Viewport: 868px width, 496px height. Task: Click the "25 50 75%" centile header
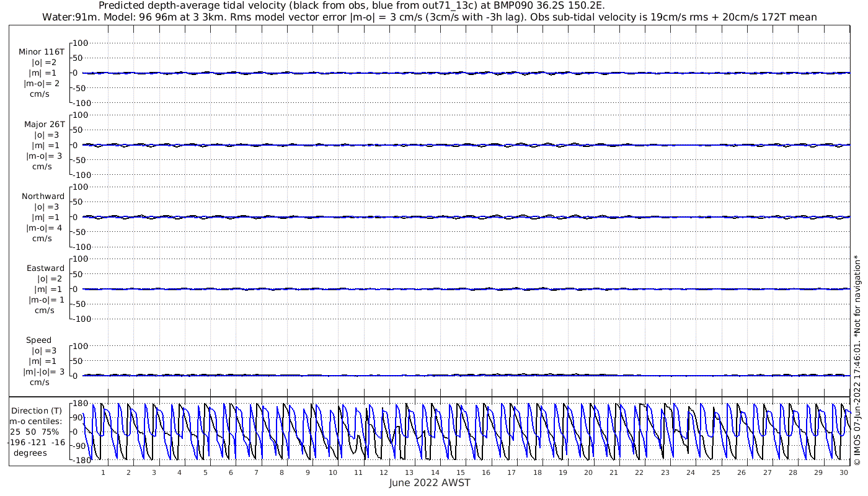(34, 432)
